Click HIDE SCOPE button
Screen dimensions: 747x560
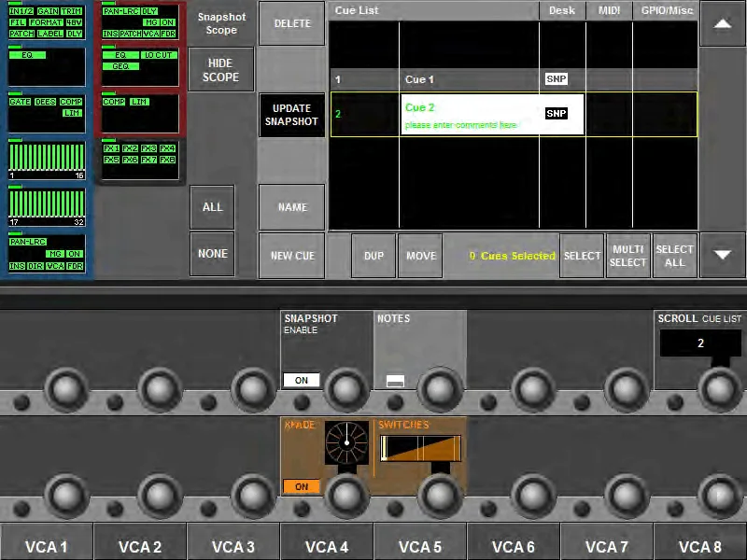(x=221, y=70)
